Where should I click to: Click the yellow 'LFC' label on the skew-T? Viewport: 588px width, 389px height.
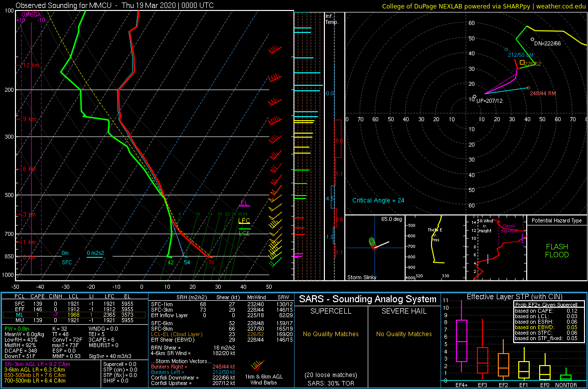244,221
